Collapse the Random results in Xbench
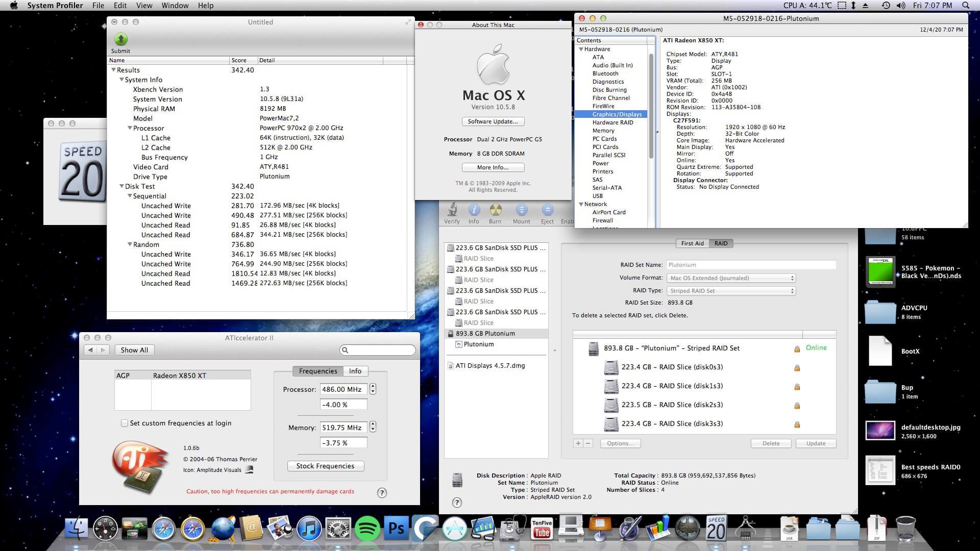 point(130,244)
